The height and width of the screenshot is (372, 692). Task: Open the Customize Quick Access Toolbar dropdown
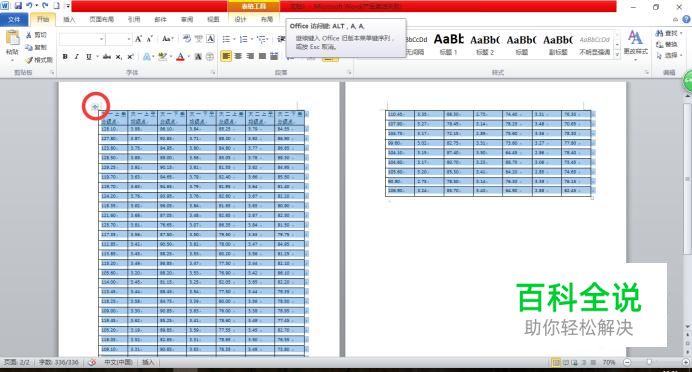click(68, 6)
